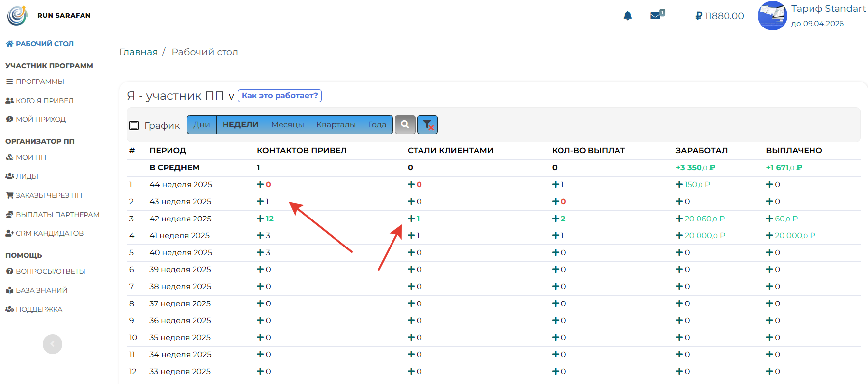Collapse sidebar with round arrow button

[x=53, y=344]
